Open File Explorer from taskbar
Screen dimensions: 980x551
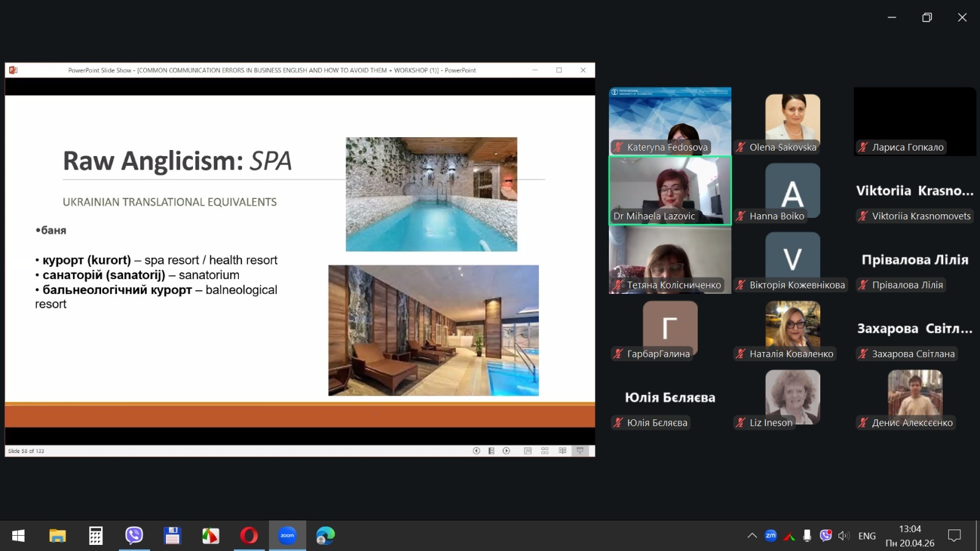(x=58, y=536)
